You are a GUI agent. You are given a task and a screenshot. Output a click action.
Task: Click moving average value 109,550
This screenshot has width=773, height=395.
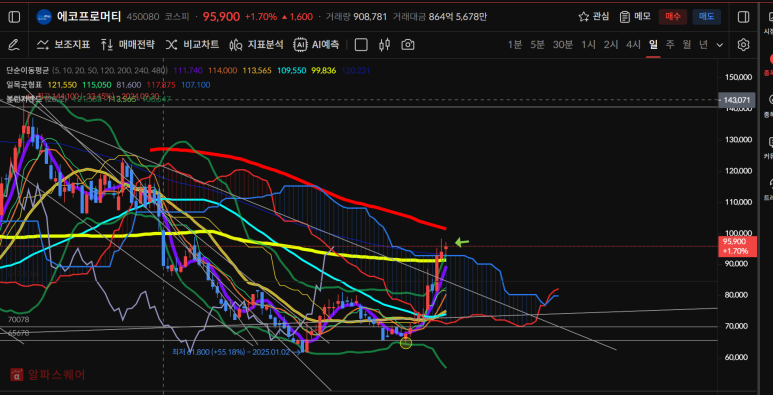(292, 71)
